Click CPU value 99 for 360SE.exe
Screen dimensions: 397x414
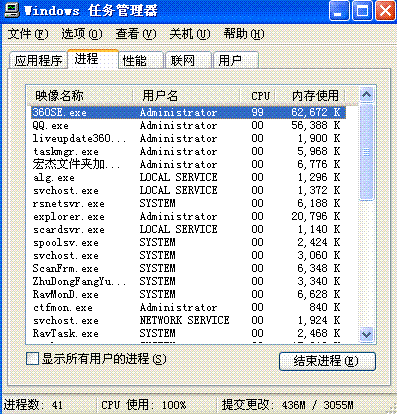point(257,112)
